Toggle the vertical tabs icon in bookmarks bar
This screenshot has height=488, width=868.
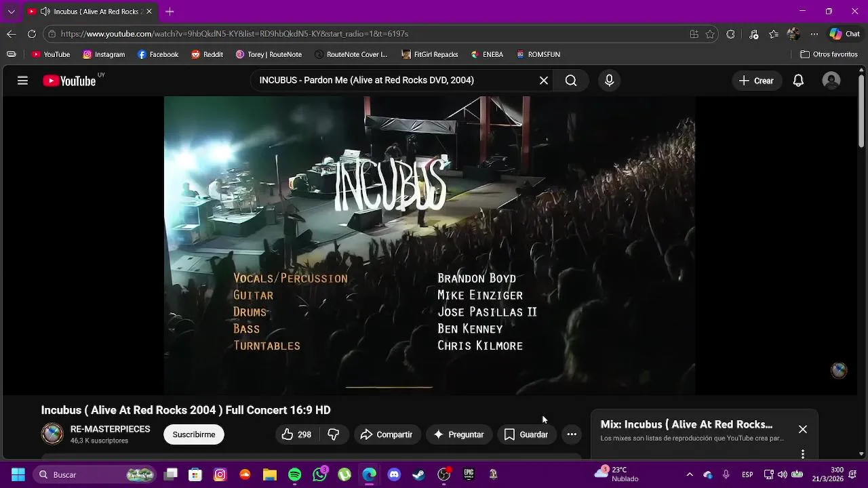12,54
